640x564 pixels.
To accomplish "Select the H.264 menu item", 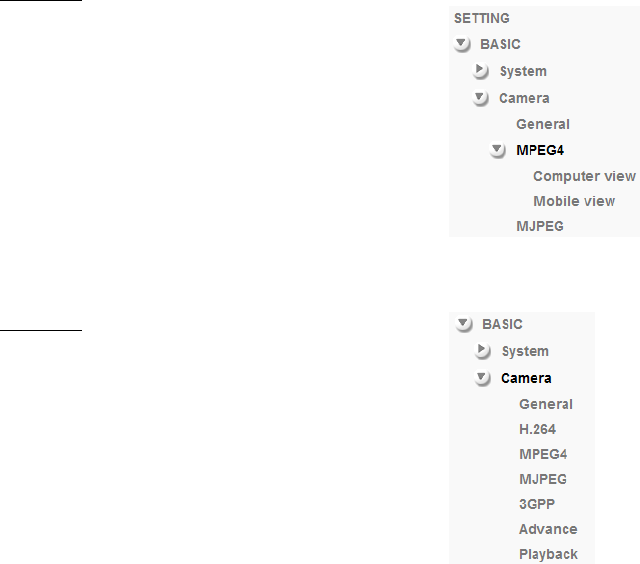I will tap(537, 429).
